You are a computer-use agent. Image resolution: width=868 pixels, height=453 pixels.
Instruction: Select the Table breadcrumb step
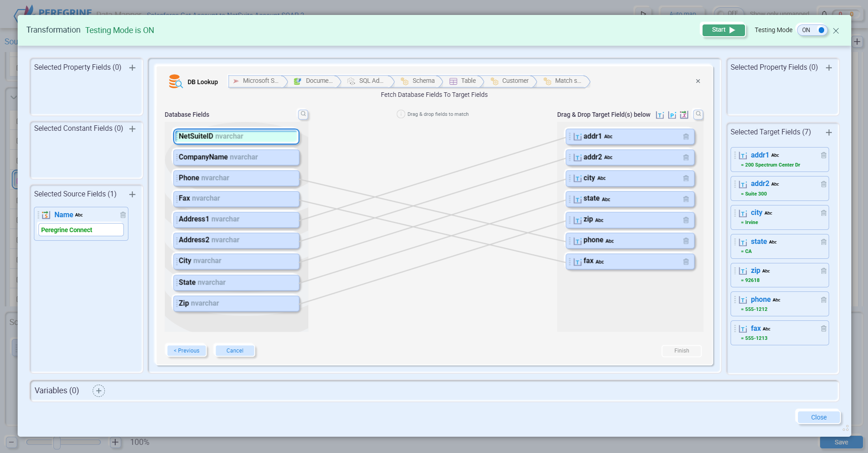[464, 81]
